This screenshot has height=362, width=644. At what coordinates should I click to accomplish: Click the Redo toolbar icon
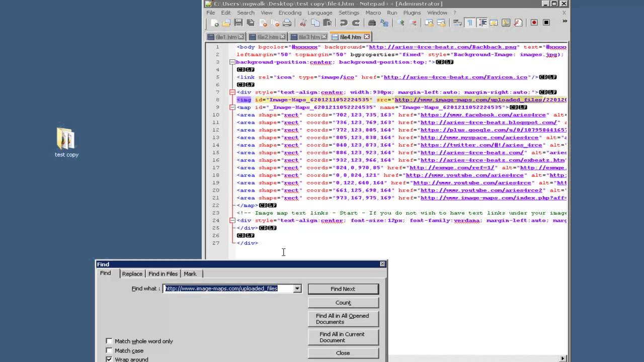[x=356, y=23]
